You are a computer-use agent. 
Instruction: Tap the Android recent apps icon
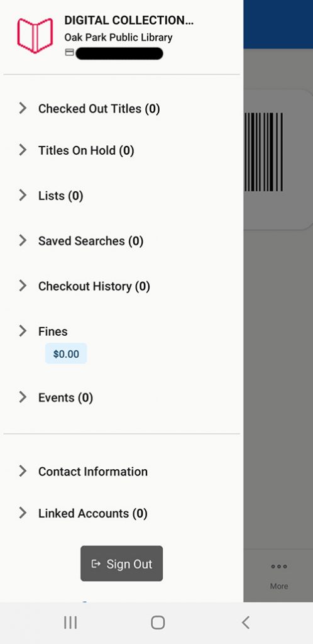[70, 623]
